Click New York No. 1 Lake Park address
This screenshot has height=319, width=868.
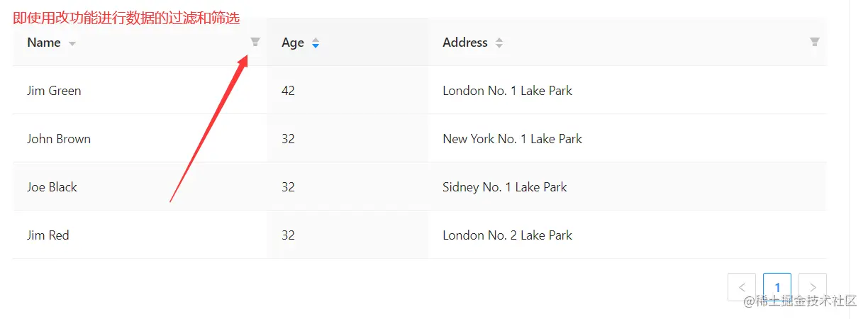pos(512,139)
